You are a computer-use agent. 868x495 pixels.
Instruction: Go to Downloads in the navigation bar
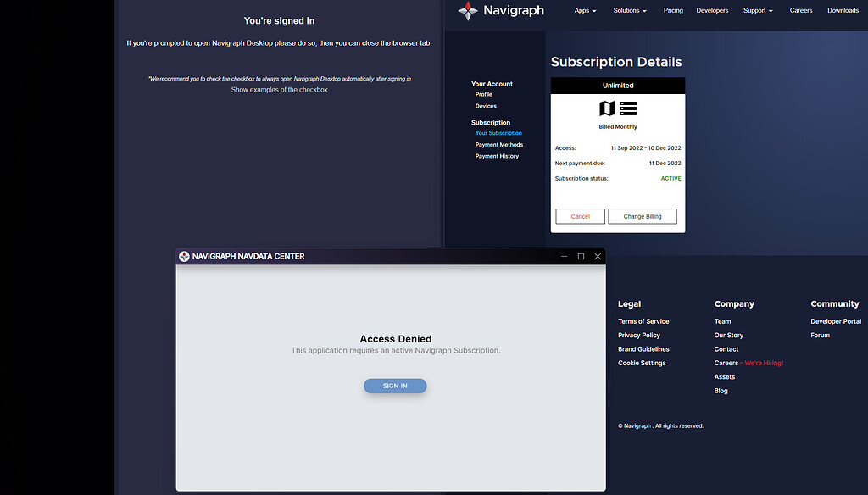click(x=843, y=10)
